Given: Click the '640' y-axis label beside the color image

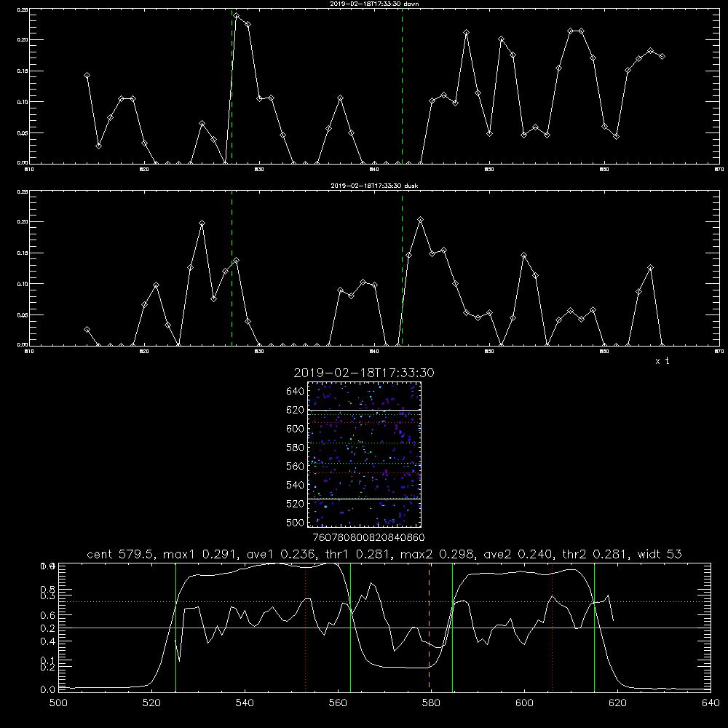Looking at the screenshot, I should click(296, 392).
